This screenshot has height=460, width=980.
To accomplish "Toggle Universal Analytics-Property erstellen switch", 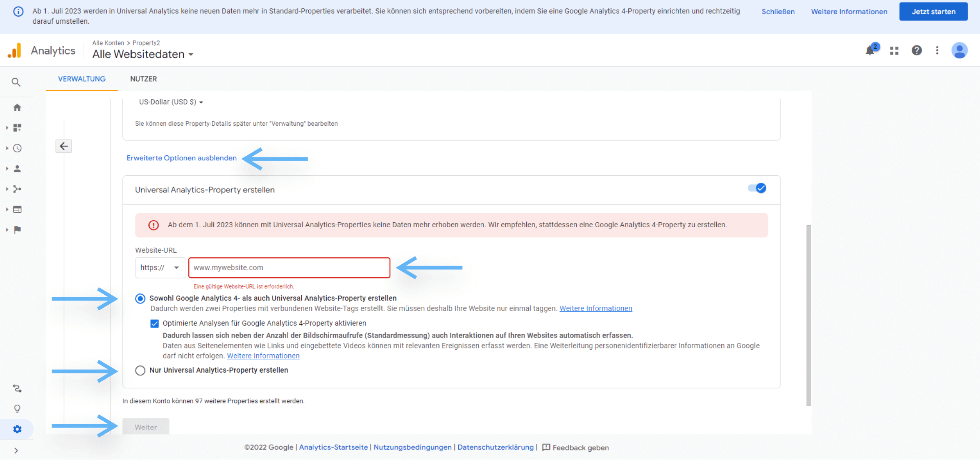I will [757, 188].
